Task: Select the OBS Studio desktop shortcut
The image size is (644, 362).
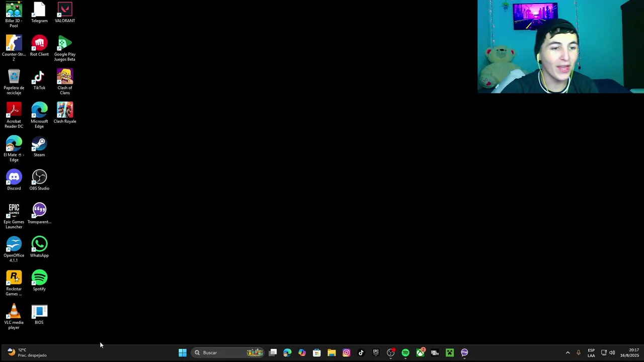Action: click(39, 180)
